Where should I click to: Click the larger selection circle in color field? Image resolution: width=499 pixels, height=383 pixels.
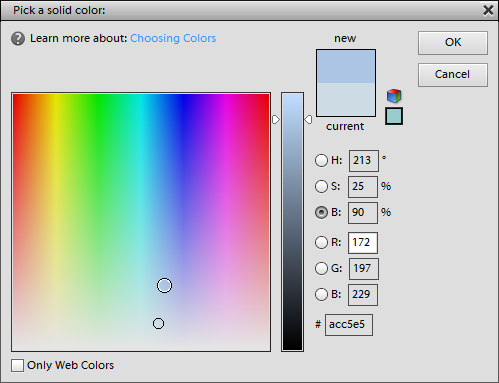point(164,286)
